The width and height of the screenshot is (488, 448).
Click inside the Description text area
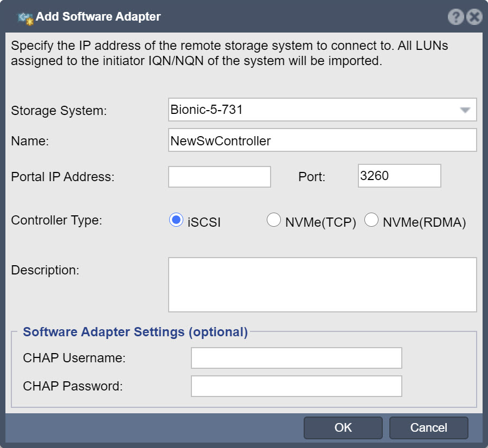pos(323,285)
